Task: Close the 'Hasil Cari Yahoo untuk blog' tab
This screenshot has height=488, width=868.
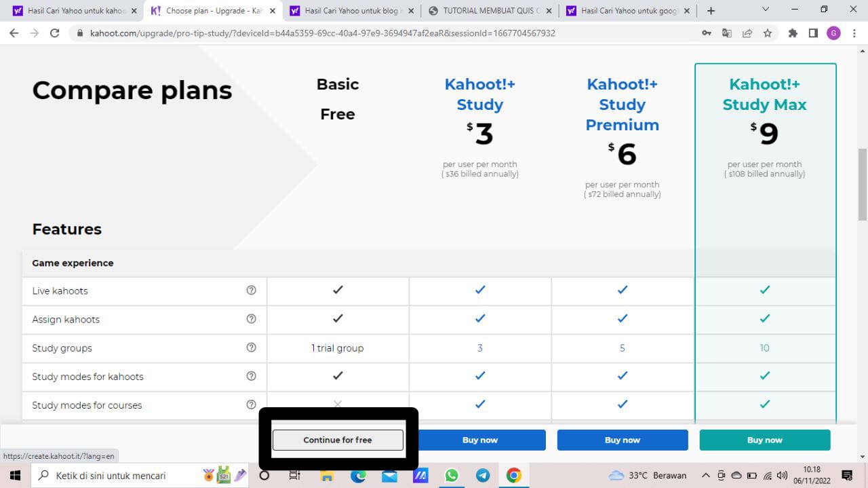Action: tap(411, 11)
